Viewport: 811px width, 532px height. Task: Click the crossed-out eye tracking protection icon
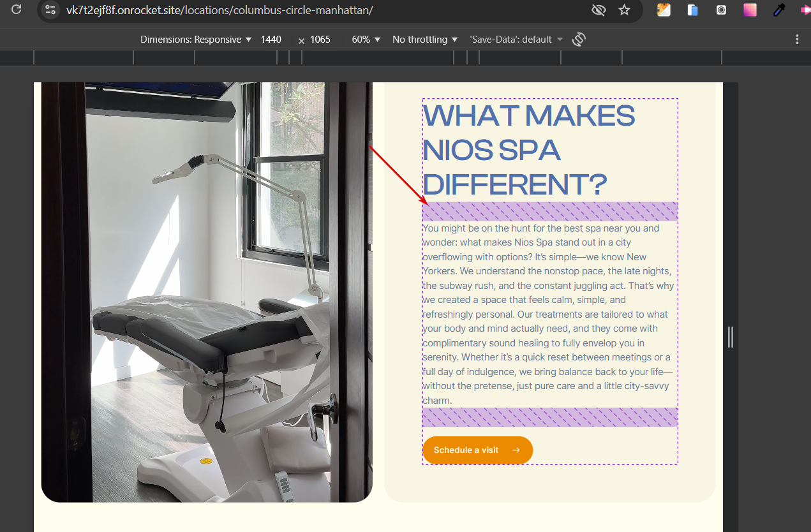pyautogui.click(x=598, y=10)
